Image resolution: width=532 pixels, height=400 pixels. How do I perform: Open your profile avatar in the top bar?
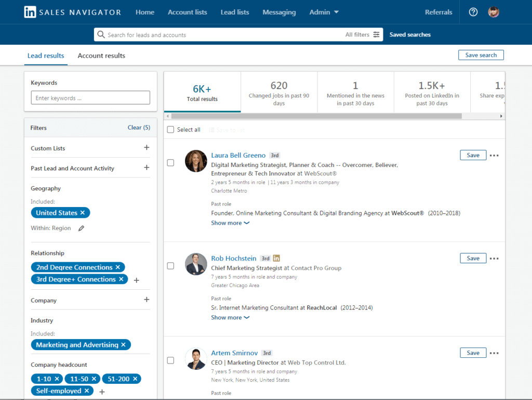point(494,11)
